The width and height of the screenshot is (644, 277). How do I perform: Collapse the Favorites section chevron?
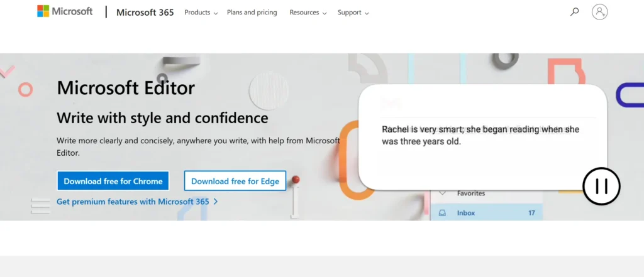tap(442, 193)
